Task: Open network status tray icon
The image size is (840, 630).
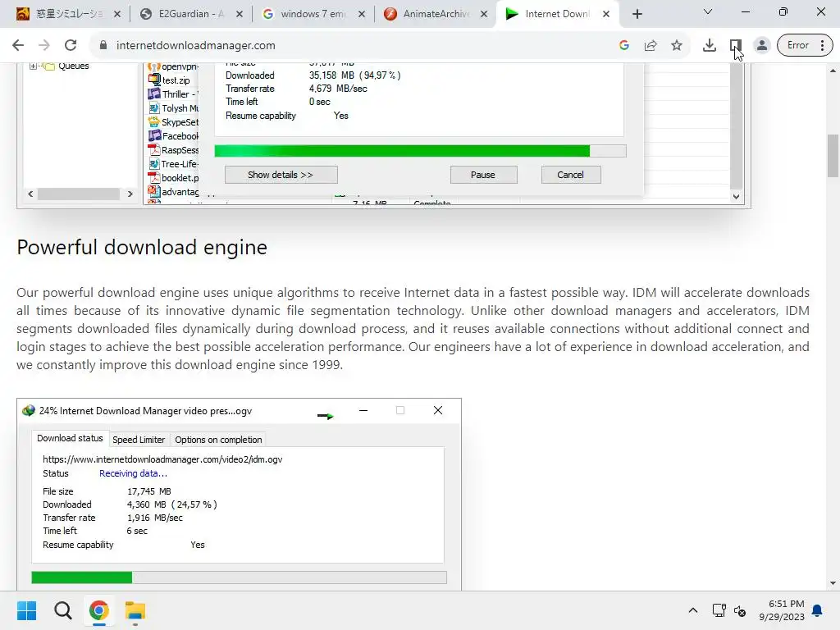Action: click(x=719, y=610)
